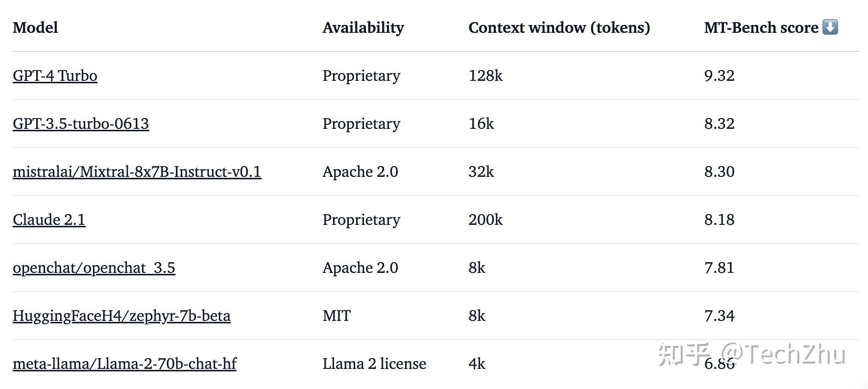Select the 8.30 MT-Bench score value
This screenshot has width=868, height=389.
[719, 171]
